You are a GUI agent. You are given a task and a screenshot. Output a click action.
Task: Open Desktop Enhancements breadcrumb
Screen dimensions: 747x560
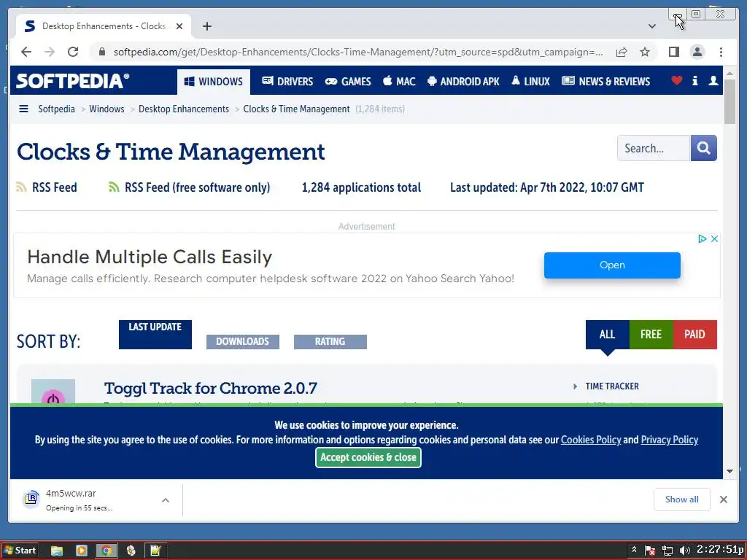tap(183, 109)
